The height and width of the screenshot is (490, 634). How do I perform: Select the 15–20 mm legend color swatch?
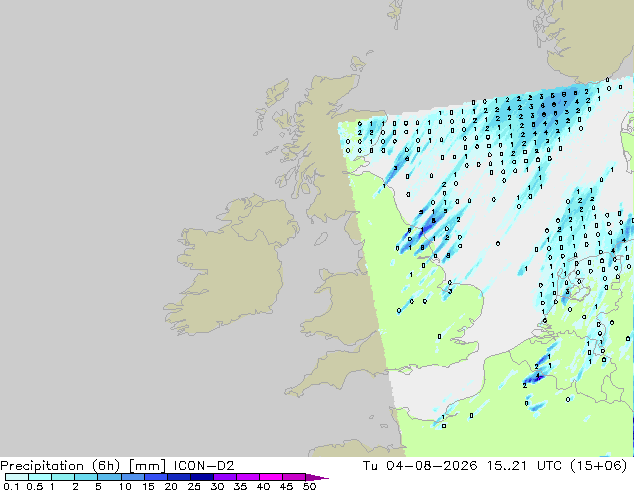tap(155, 477)
